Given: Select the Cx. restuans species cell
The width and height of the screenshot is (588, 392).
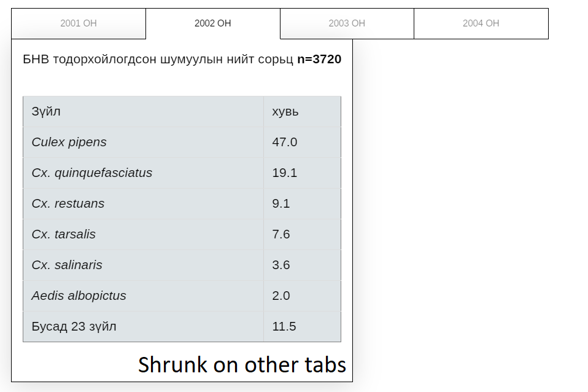Looking at the screenshot, I should click(x=68, y=203).
